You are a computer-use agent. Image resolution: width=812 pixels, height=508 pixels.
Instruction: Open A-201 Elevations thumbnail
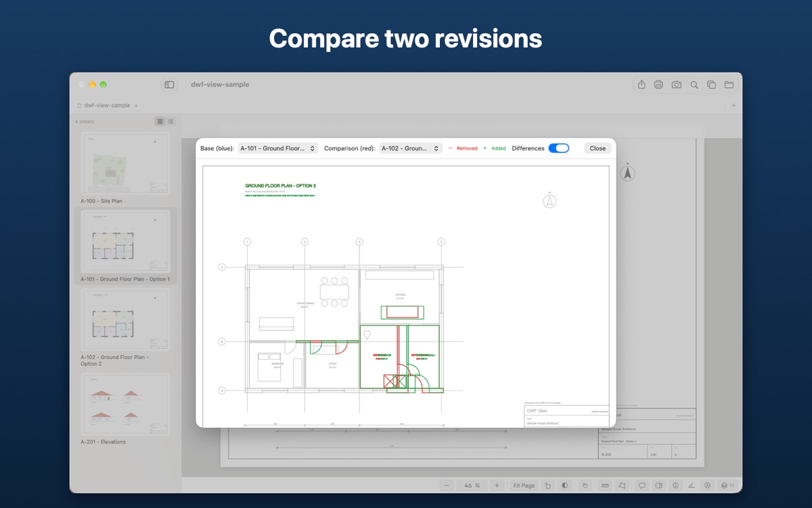pos(126,404)
